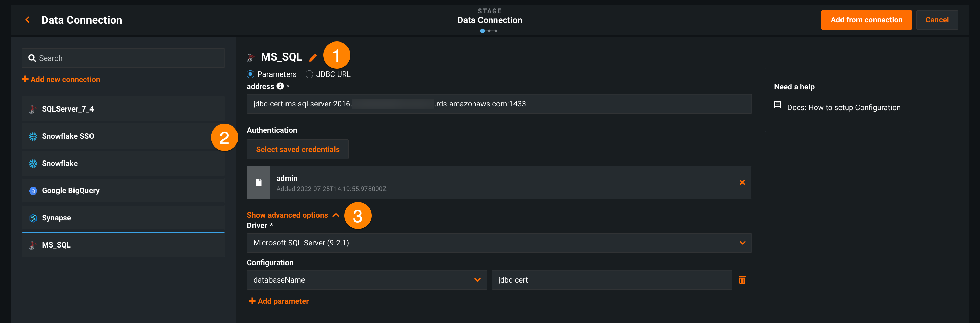Click the jdbc-cert value input field
The image size is (980, 323).
coord(611,280)
